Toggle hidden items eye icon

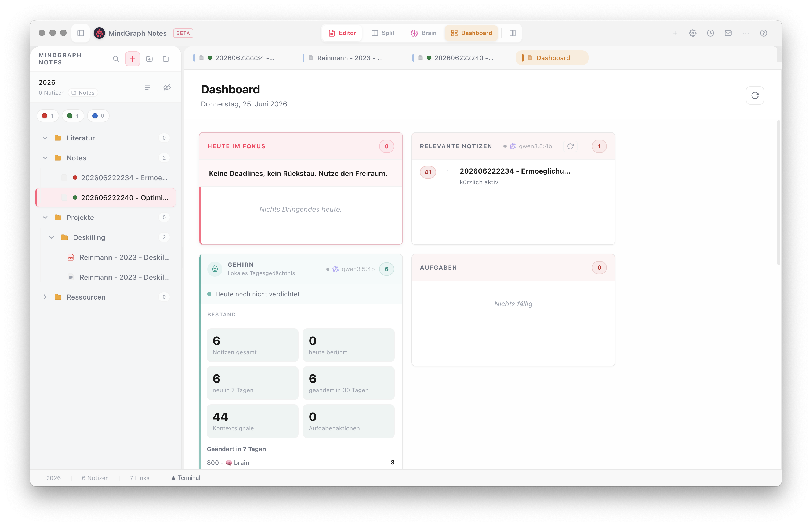pyautogui.click(x=167, y=87)
